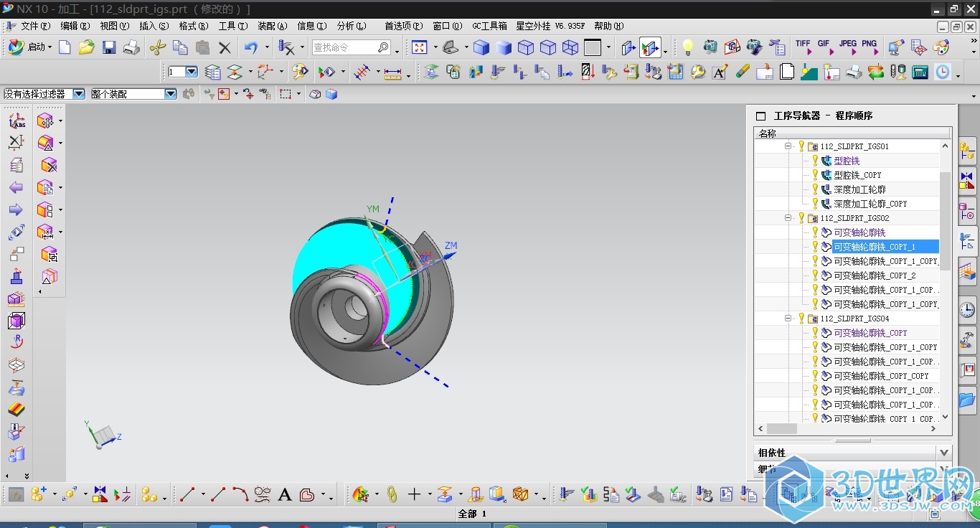Open the 插入(S) menu
This screenshot has width=980, height=528.
coord(154,26)
